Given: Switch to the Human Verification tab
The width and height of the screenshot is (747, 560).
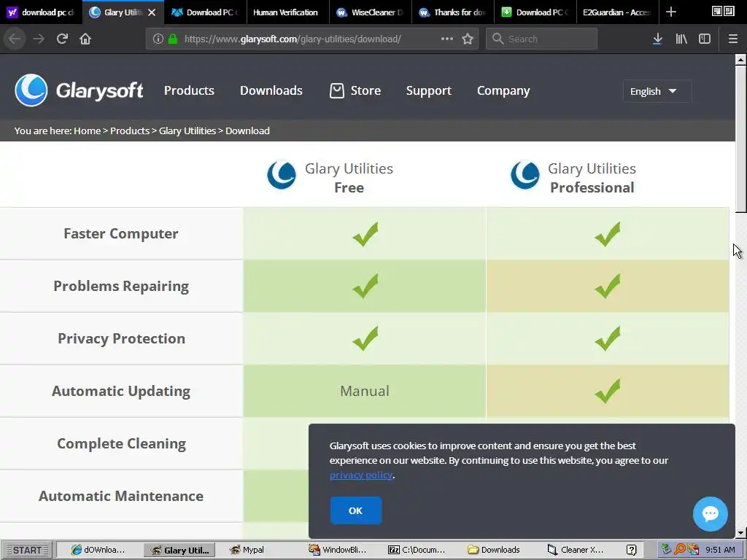Looking at the screenshot, I should coord(287,12).
